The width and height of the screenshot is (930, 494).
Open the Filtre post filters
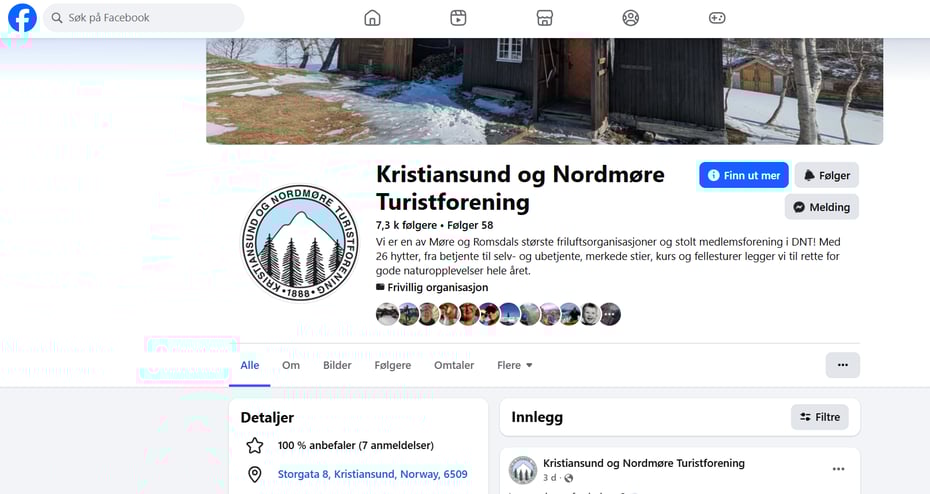point(820,417)
